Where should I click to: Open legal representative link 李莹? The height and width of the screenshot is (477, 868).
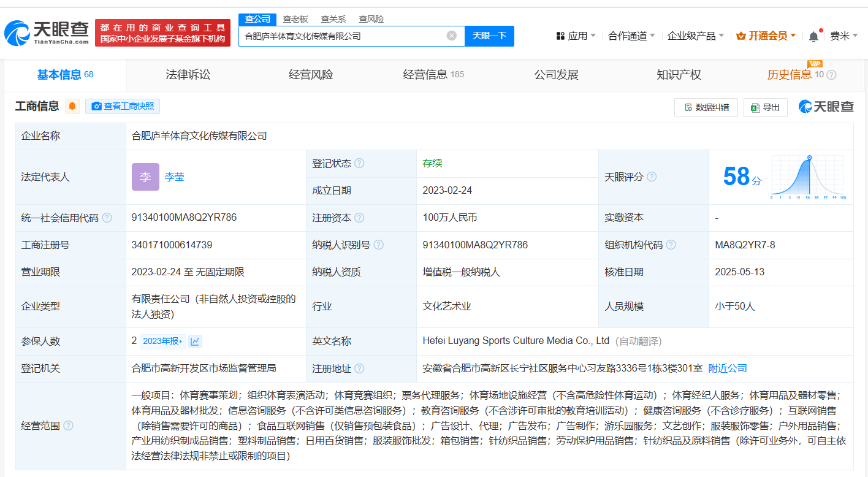[174, 177]
